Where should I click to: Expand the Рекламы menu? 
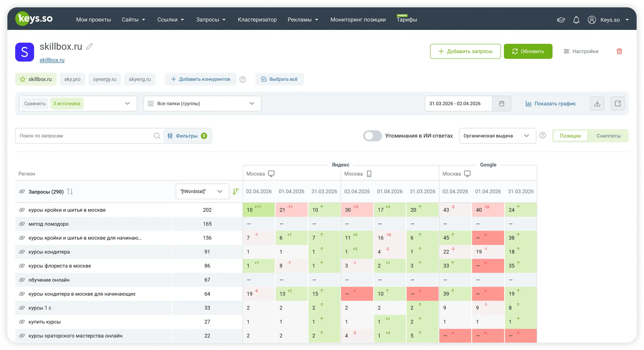tap(303, 20)
